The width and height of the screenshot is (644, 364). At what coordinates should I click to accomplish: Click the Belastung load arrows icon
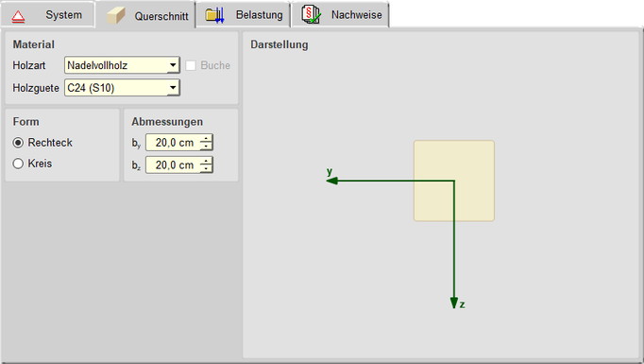[214, 15]
